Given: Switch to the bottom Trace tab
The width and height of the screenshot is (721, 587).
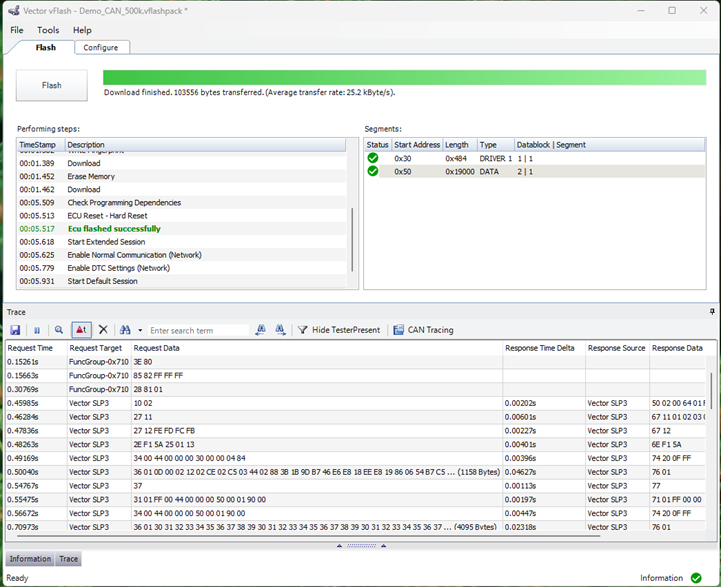Looking at the screenshot, I should 69,559.
